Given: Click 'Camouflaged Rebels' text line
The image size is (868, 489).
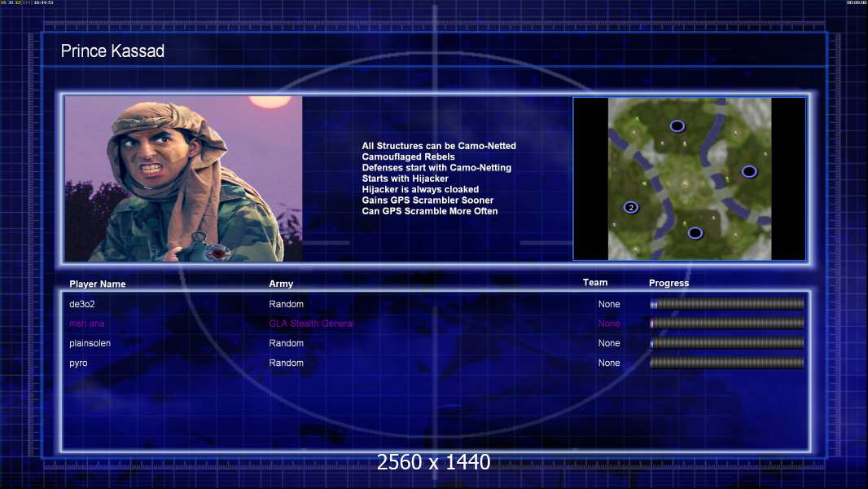Looking at the screenshot, I should coord(408,156).
